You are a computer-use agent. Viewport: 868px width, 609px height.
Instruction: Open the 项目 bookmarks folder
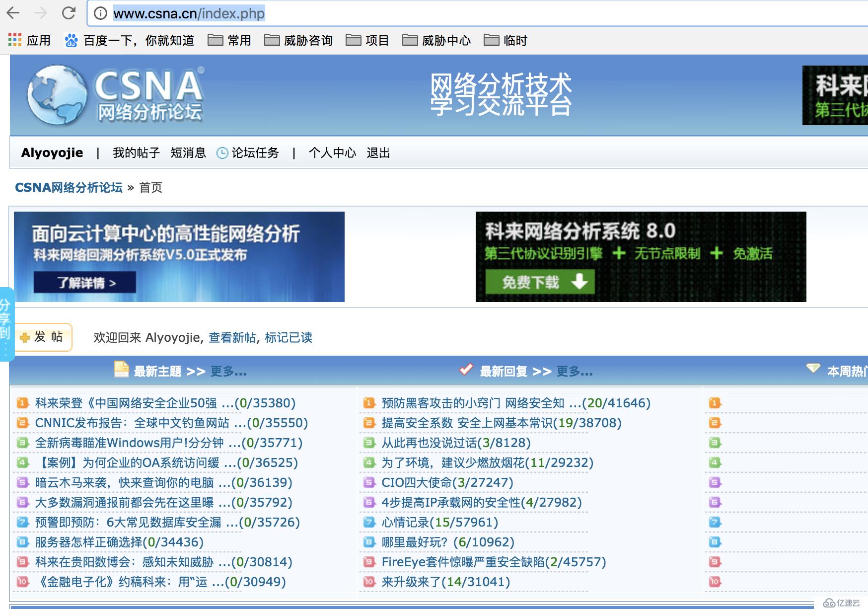[367, 40]
